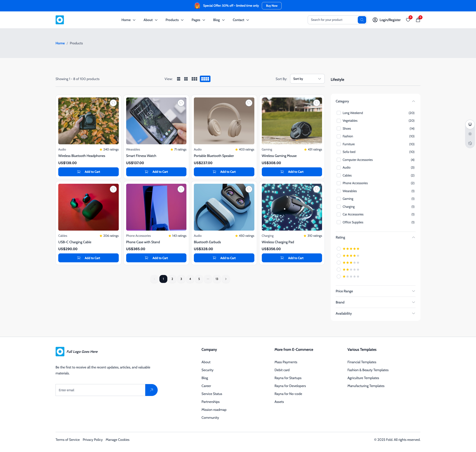Favorite the Wireless Gaming Mouse via its heart icon
The image size is (476, 452).
317,103
